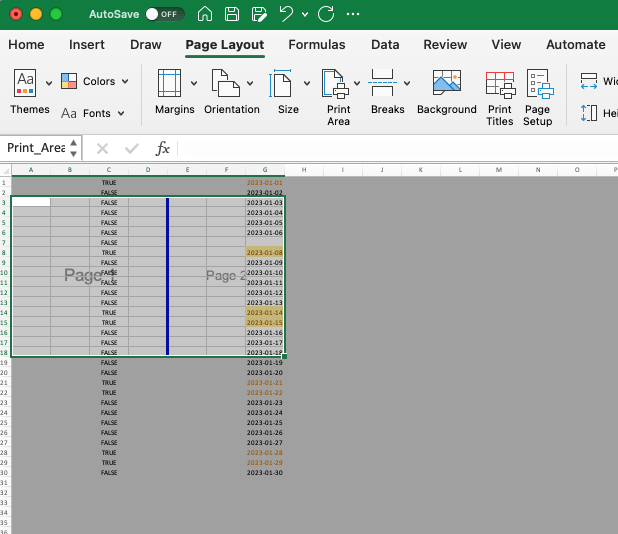The image size is (618, 534).
Task: Click the Orientation icon
Action: click(x=226, y=83)
